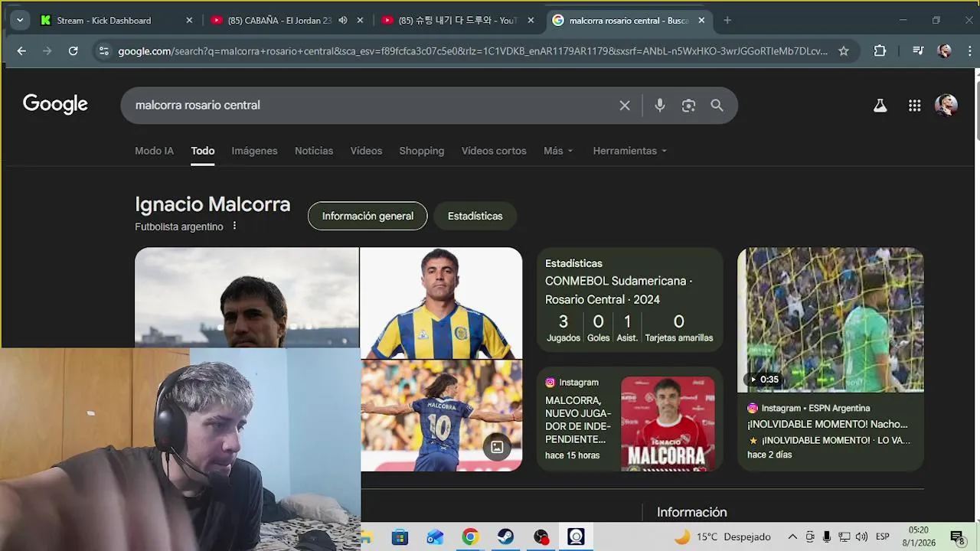
Task: Switch to Modo IA tab
Action: 154,151
